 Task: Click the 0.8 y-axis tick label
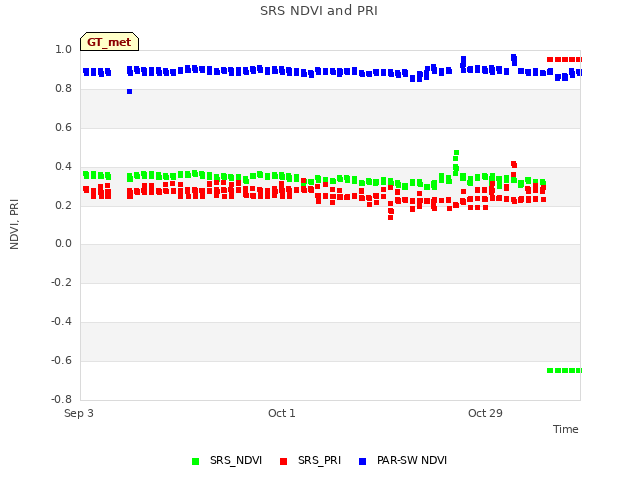click(x=63, y=89)
